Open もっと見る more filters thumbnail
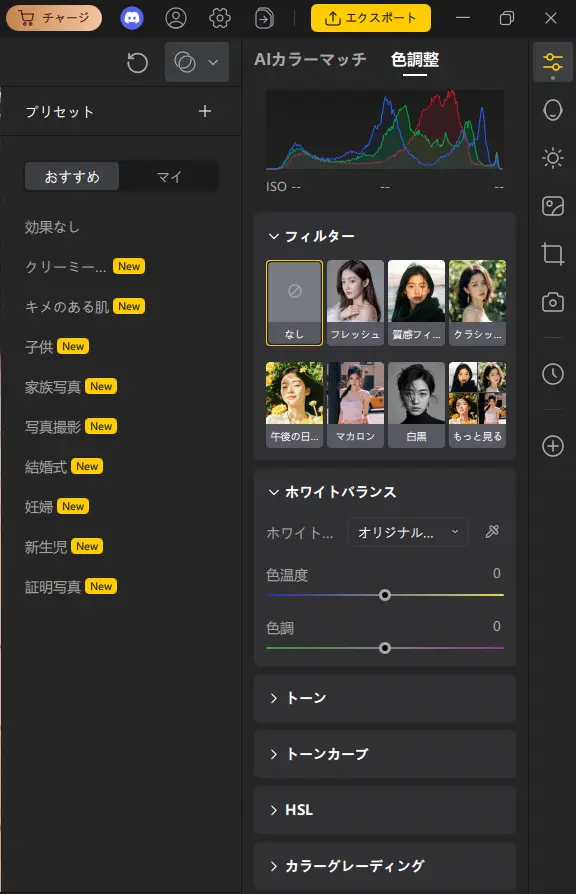The width and height of the screenshot is (576, 894). coord(477,405)
